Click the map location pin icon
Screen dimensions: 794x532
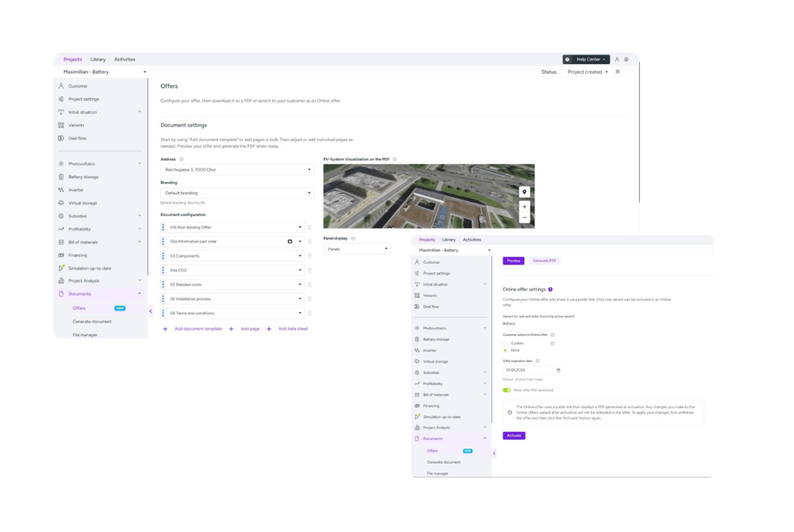524,192
